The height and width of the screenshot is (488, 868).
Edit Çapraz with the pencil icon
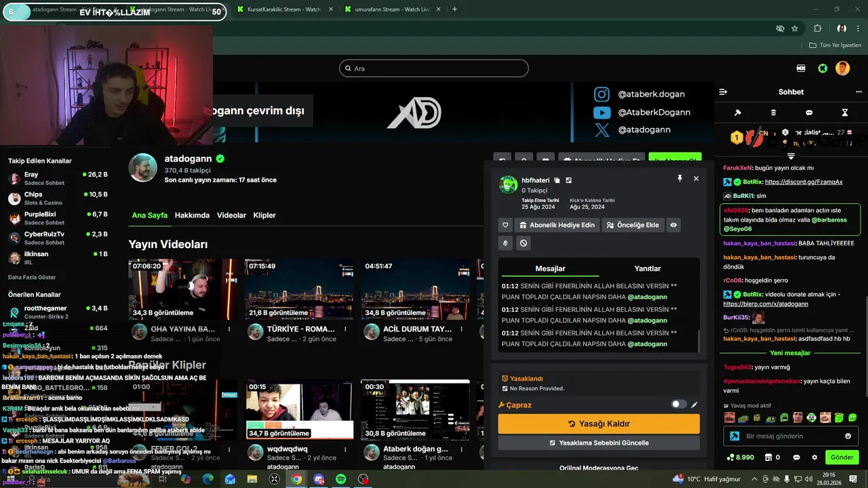694,405
